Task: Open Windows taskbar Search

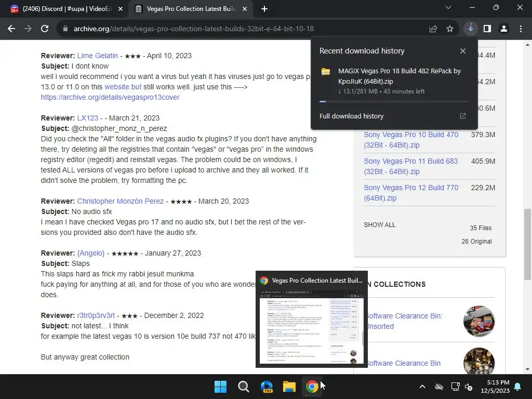Action: [x=243, y=387]
